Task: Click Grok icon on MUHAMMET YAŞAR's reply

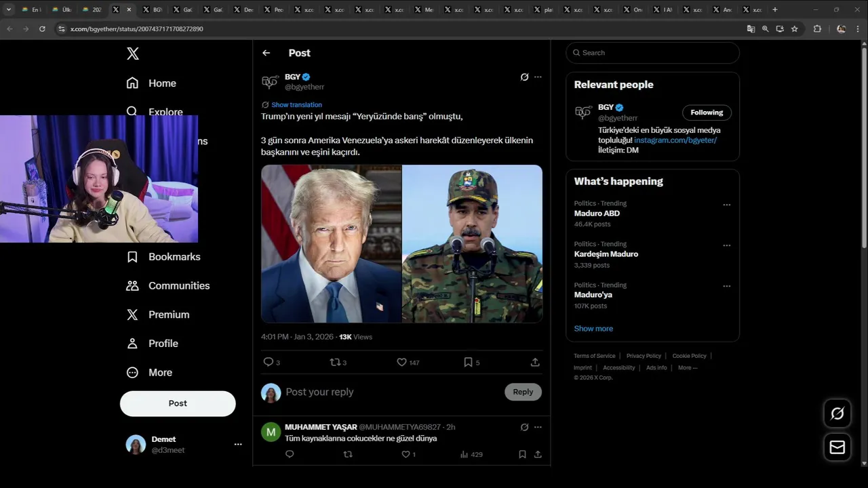Action: pos(524,428)
